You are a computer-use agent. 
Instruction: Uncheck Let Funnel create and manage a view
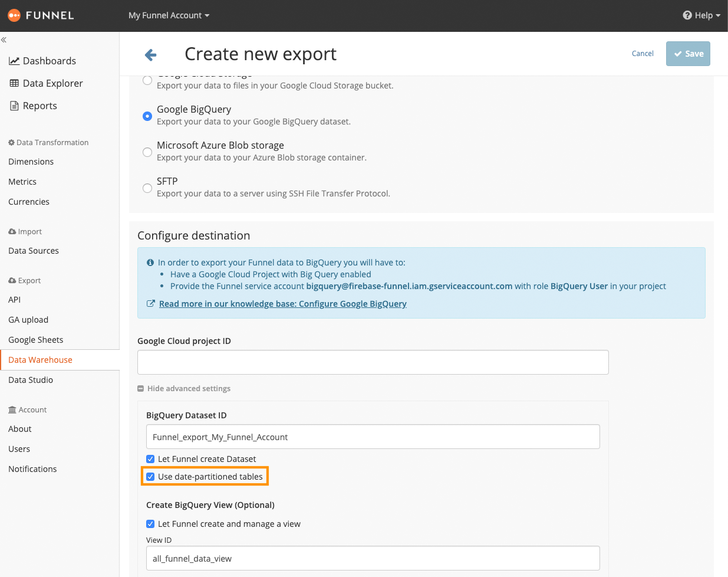tap(150, 524)
